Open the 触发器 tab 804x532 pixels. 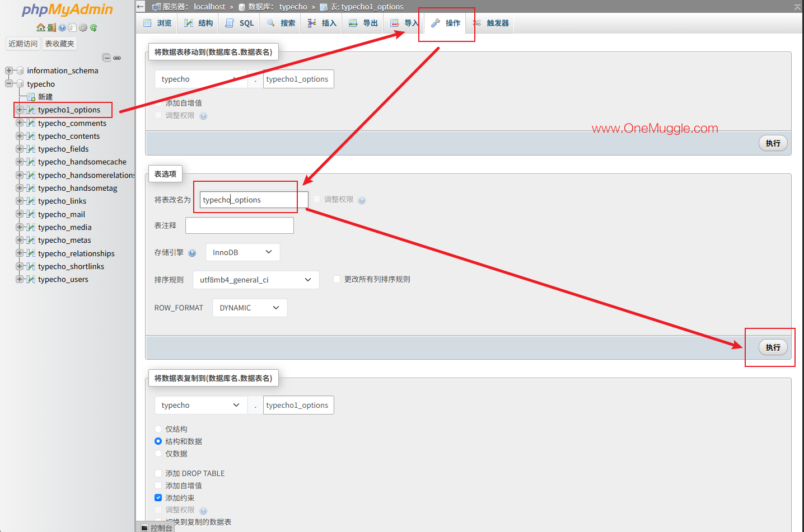click(x=490, y=23)
